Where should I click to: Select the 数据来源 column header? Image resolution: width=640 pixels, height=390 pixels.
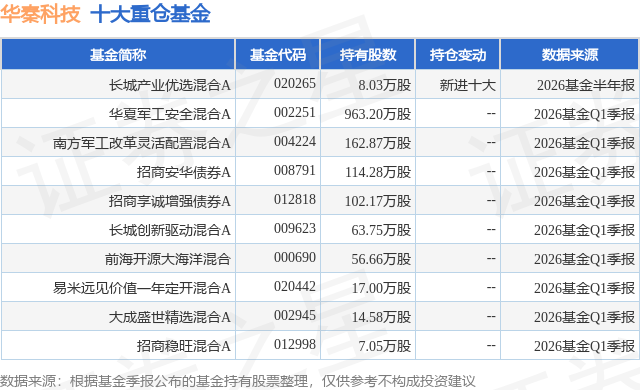[x=570, y=55]
